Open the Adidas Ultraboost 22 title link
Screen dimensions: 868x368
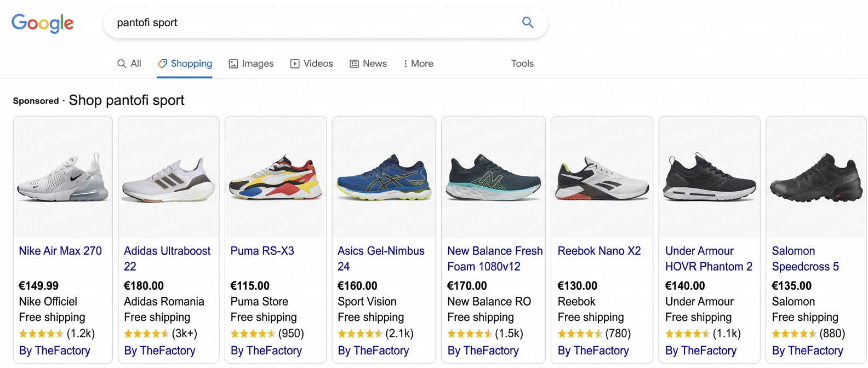167,258
